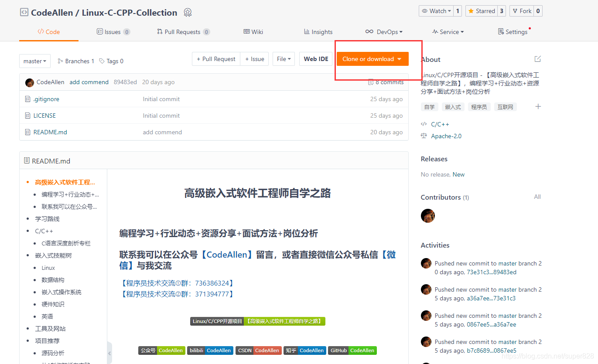Screen dimensions: 598x364
Task: View All contributors
Action: (537, 197)
